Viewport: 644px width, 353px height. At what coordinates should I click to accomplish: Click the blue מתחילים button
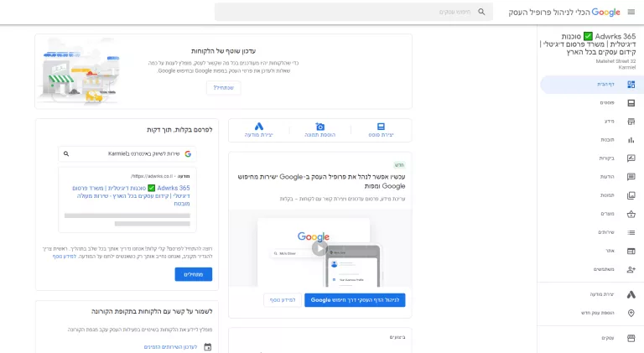(x=194, y=274)
